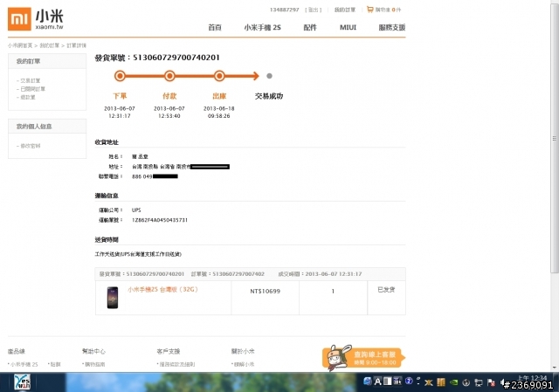The width and height of the screenshot is (559, 392).
Task: Open the 小米手機 2S nav item
Action: pyautogui.click(x=262, y=27)
